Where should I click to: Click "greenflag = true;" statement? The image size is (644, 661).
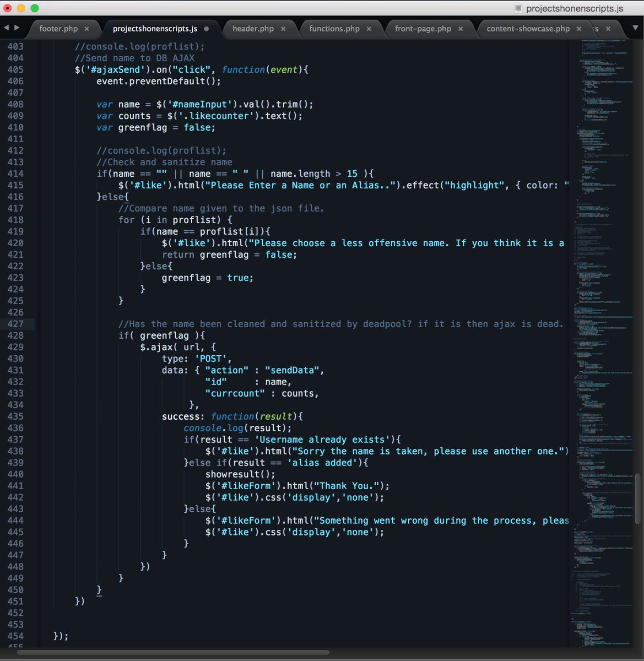[x=208, y=278]
